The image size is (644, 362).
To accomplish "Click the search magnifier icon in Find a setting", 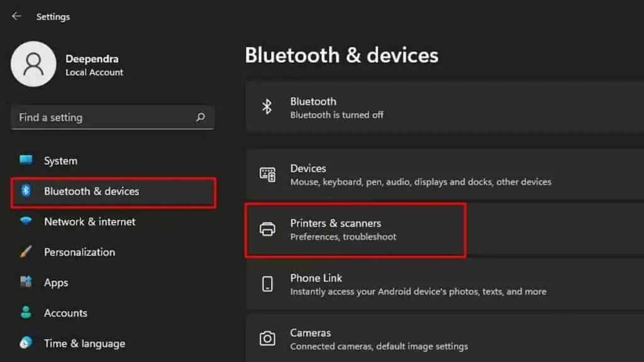I will (201, 118).
